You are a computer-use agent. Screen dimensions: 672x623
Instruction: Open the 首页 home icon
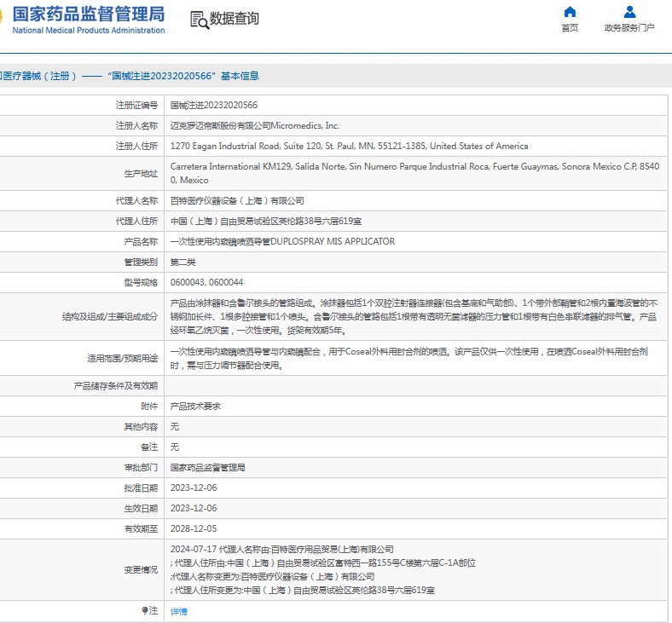(570, 12)
